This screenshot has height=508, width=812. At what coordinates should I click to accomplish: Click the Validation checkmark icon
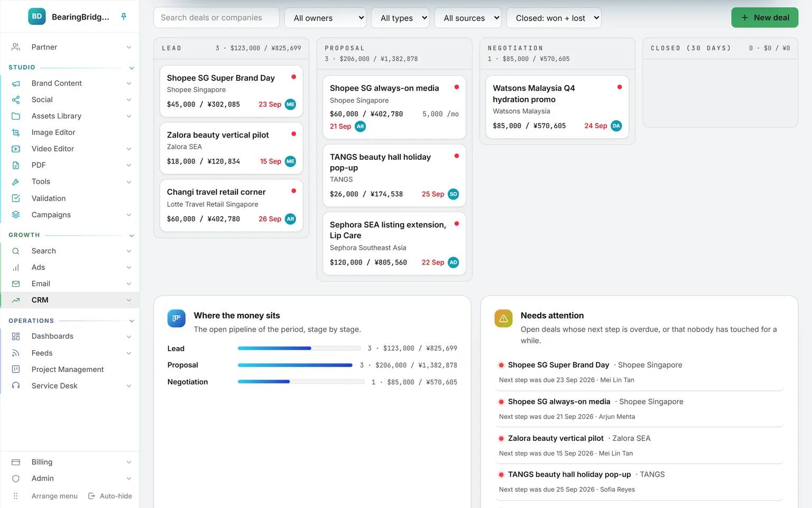[16, 198]
